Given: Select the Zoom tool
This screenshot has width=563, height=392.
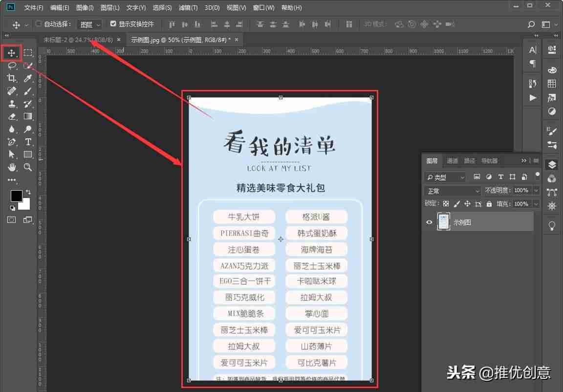Looking at the screenshot, I should (x=28, y=167).
